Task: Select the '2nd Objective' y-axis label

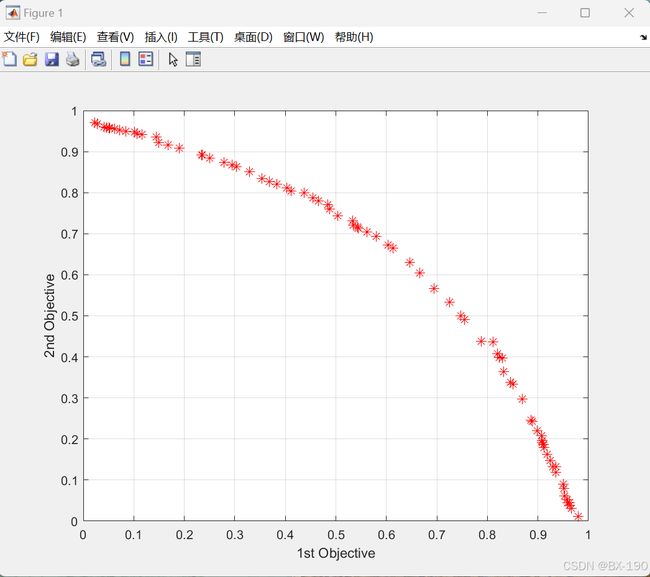Action: point(49,315)
